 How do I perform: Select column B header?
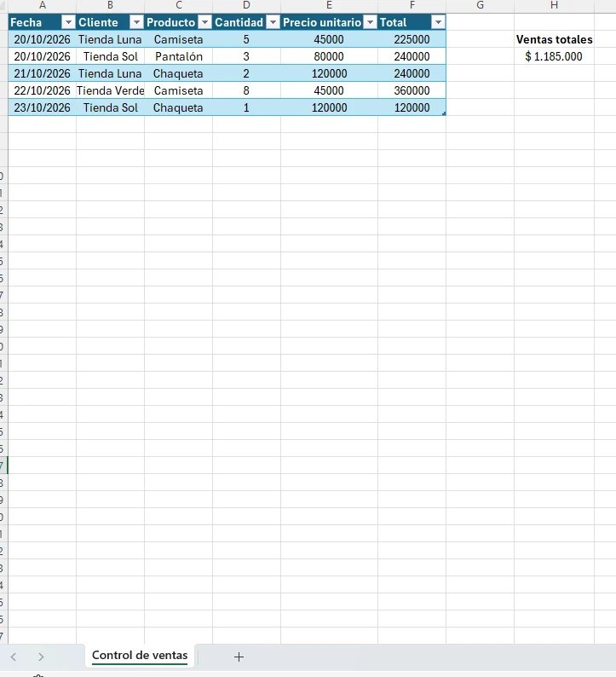[111, 5]
